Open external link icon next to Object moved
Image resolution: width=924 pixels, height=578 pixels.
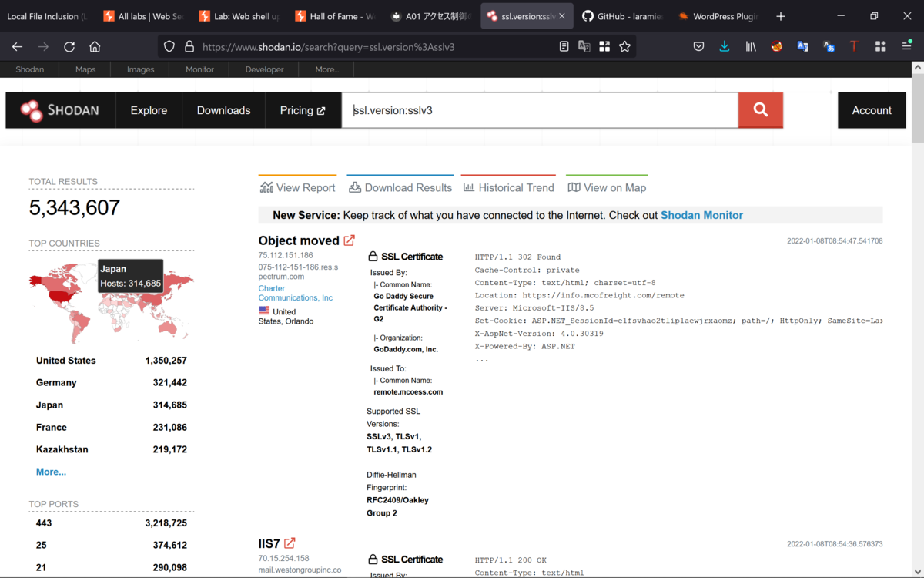tap(350, 240)
